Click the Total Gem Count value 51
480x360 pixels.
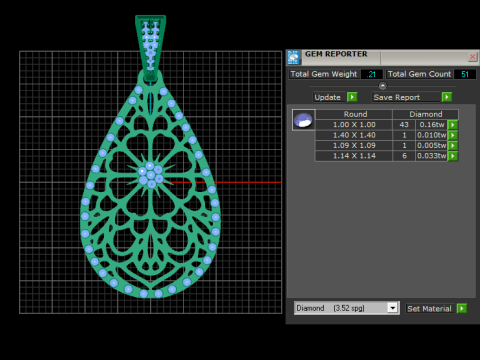coord(465,74)
